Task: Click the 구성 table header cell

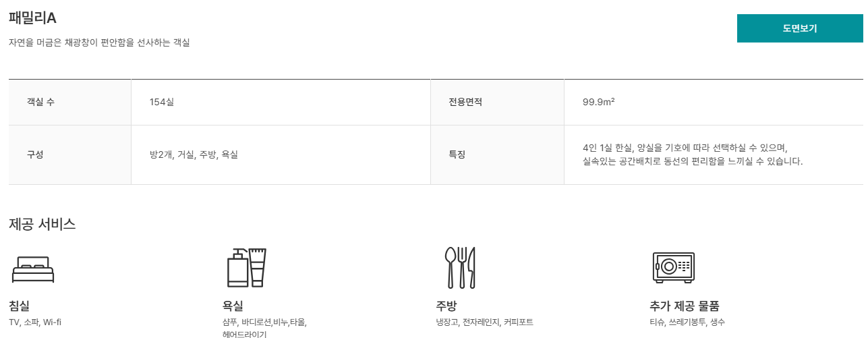Action: pyautogui.click(x=35, y=154)
